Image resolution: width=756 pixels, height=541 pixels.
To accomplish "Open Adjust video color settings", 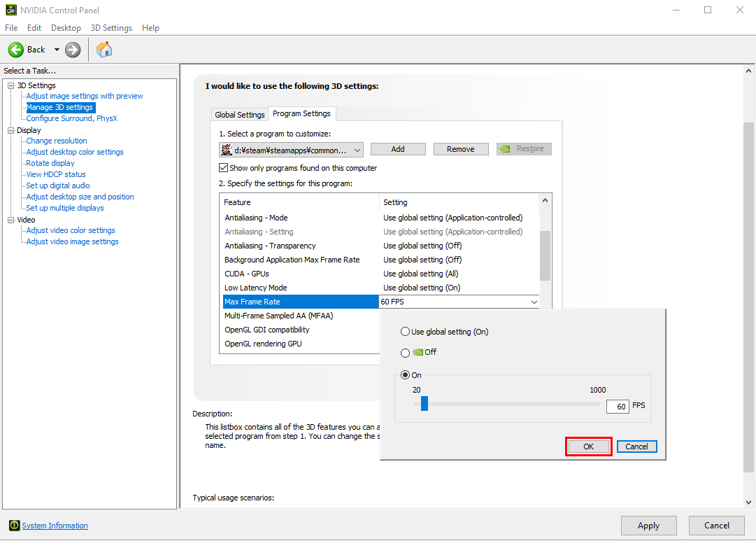I will (71, 230).
